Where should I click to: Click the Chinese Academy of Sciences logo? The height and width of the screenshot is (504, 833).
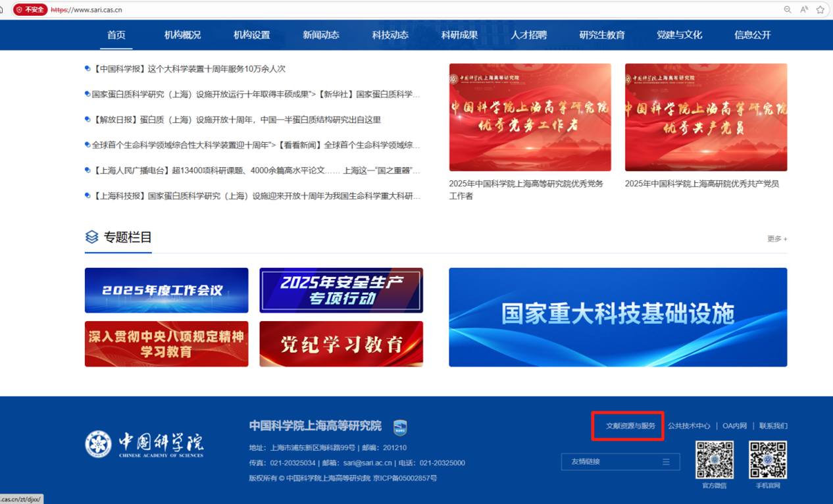pos(145,444)
